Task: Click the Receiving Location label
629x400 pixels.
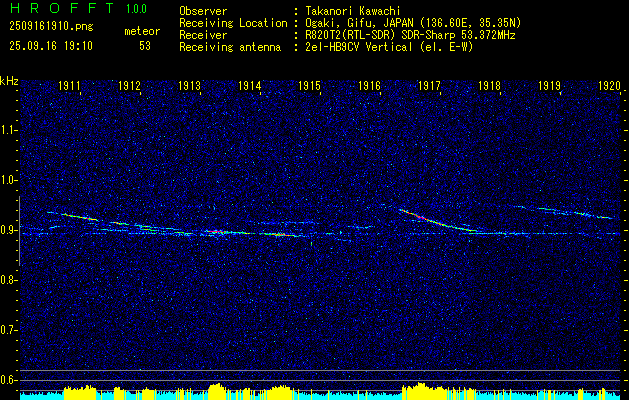Action: pyautogui.click(x=233, y=23)
